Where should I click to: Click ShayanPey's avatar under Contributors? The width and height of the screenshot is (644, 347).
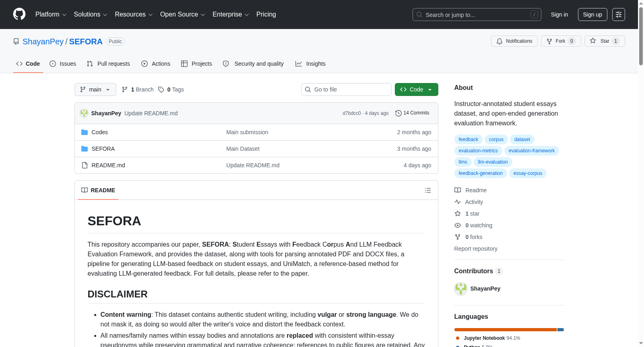click(x=461, y=289)
